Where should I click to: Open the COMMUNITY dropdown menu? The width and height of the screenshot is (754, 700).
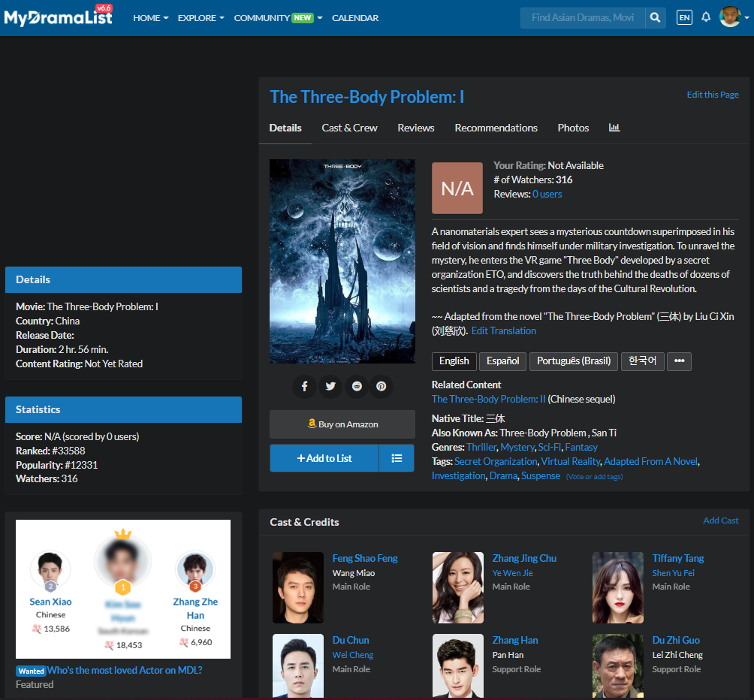pos(278,18)
